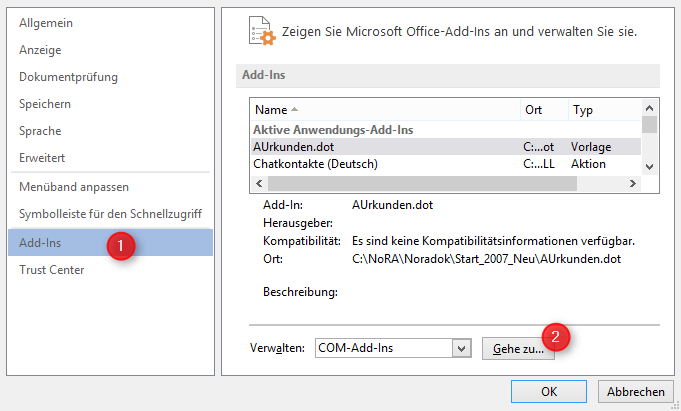Select the Speichern category

coord(46,104)
